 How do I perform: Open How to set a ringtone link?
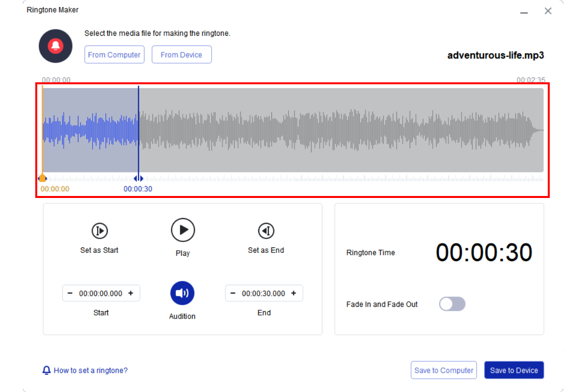tap(91, 370)
